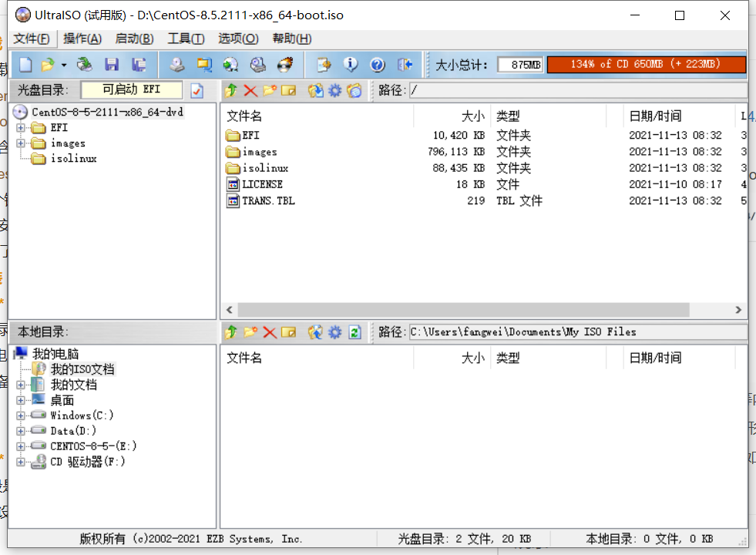This screenshot has width=756, height=555.
Task: Click the Burn CD/DVD image icon
Action: 285,65
